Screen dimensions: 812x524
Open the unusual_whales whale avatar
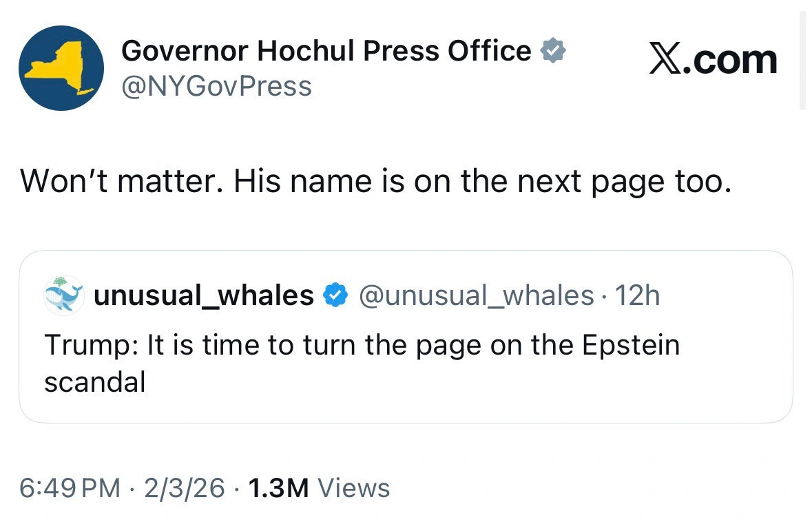pyautogui.click(x=63, y=295)
